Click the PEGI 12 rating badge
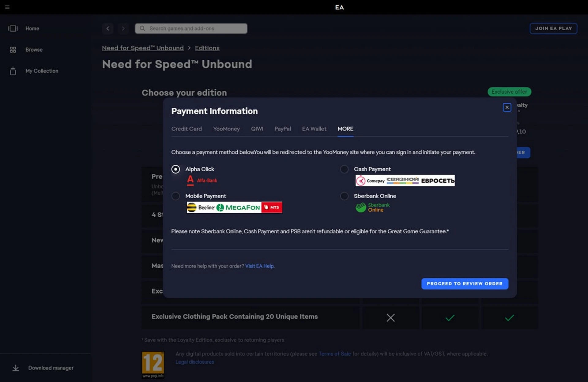This screenshot has width=588, height=382. click(153, 365)
